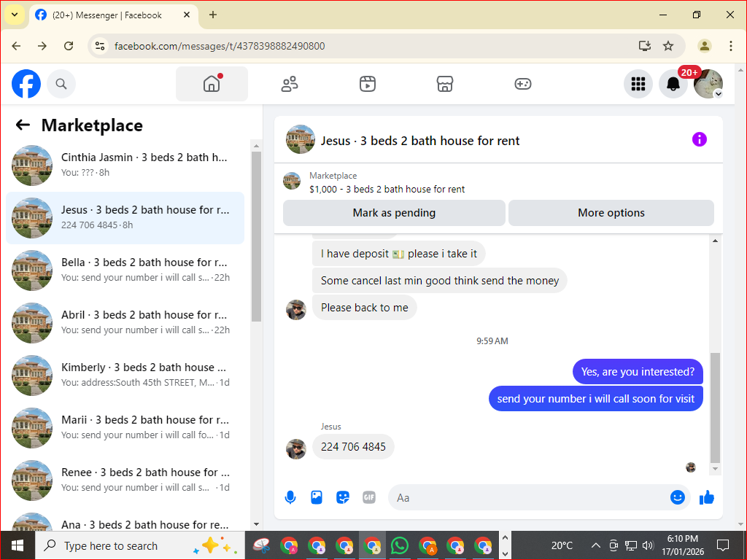Image resolution: width=747 pixels, height=560 pixels.
Task: Click the browser Back arrow
Action: tap(16, 46)
